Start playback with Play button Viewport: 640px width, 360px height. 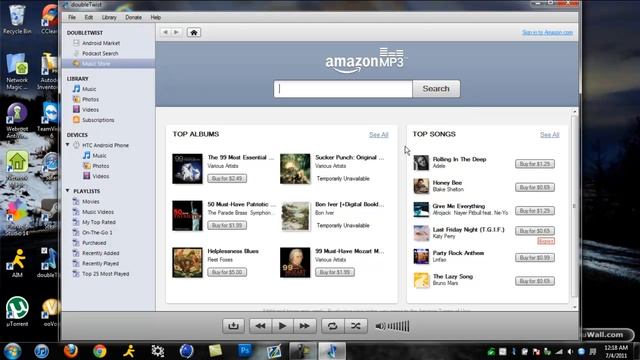[x=282, y=326]
